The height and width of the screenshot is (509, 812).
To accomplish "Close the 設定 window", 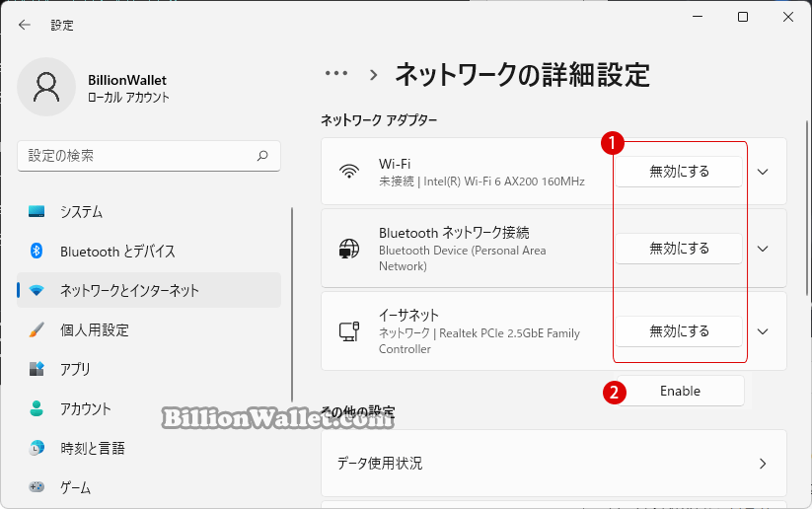I will pos(788,17).
